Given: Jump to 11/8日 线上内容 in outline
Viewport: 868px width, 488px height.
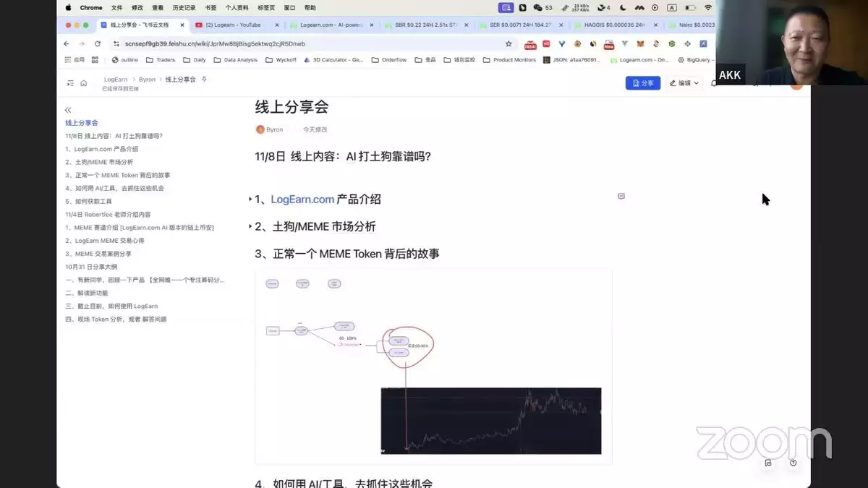Looking at the screenshot, I should pyautogui.click(x=114, y=136).
